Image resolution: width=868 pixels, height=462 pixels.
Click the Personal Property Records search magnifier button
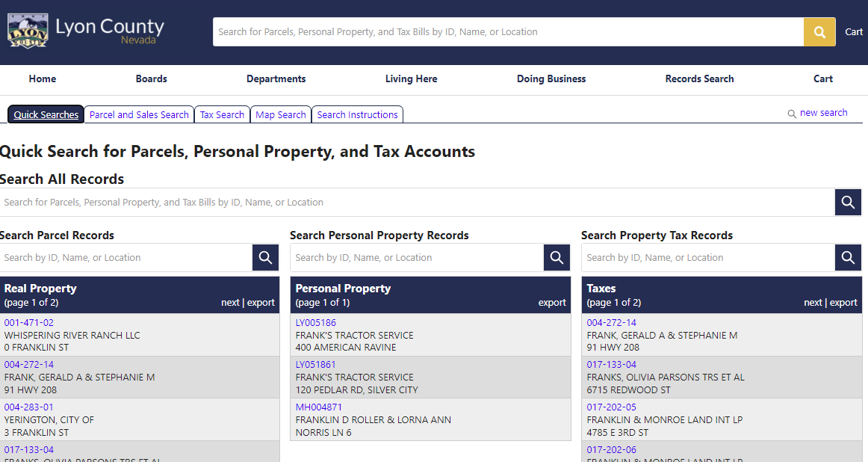(557, 258)
